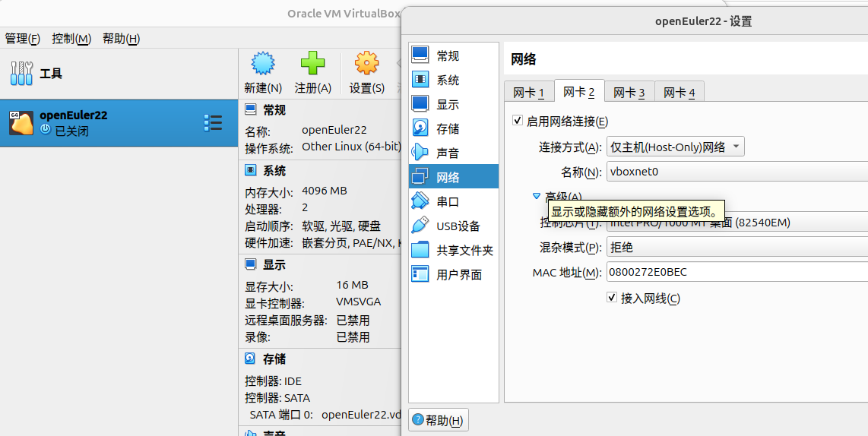Click the 远程桌面服务器 已禁用 value
Viewport: 868px width, 436px height.
tap(353, 321)
